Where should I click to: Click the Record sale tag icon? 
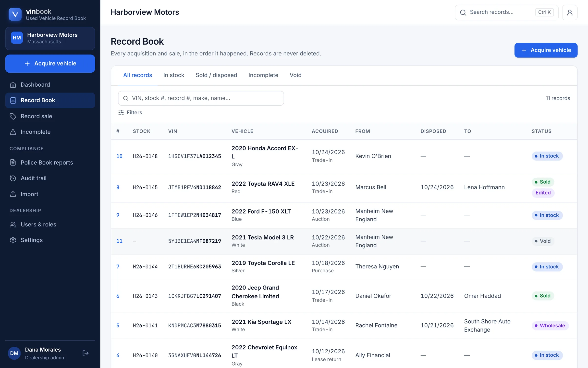click(x=13, y=116)
